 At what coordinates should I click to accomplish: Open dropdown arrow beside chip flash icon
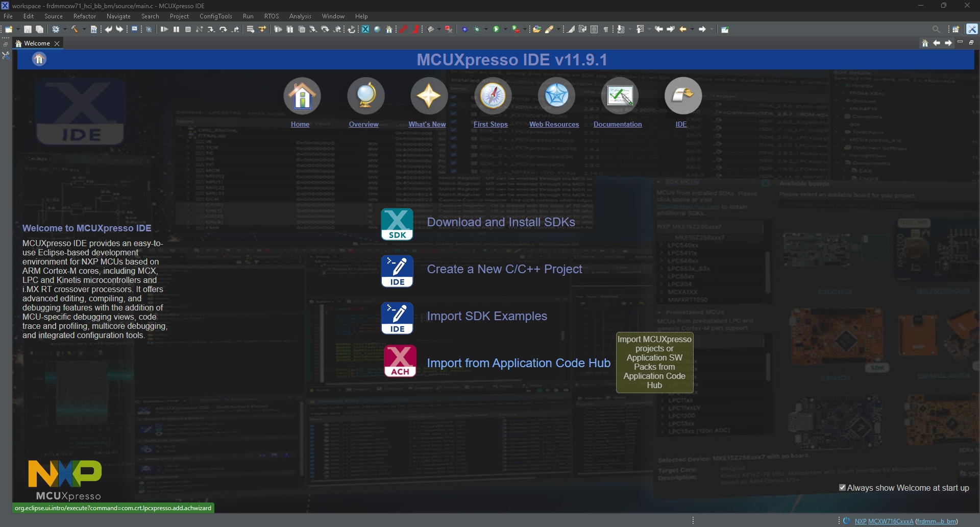(x=439, y=29)
